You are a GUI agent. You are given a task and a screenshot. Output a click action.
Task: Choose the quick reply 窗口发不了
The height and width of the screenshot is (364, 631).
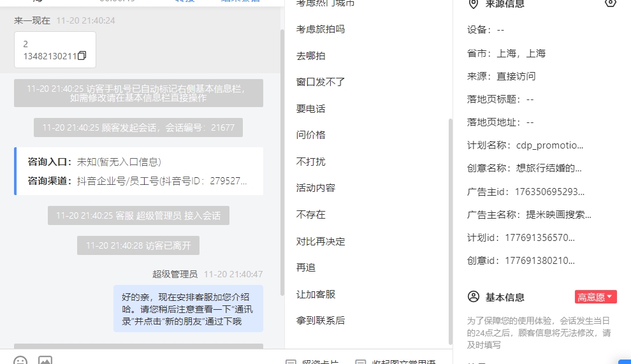(x=321, y=82)
